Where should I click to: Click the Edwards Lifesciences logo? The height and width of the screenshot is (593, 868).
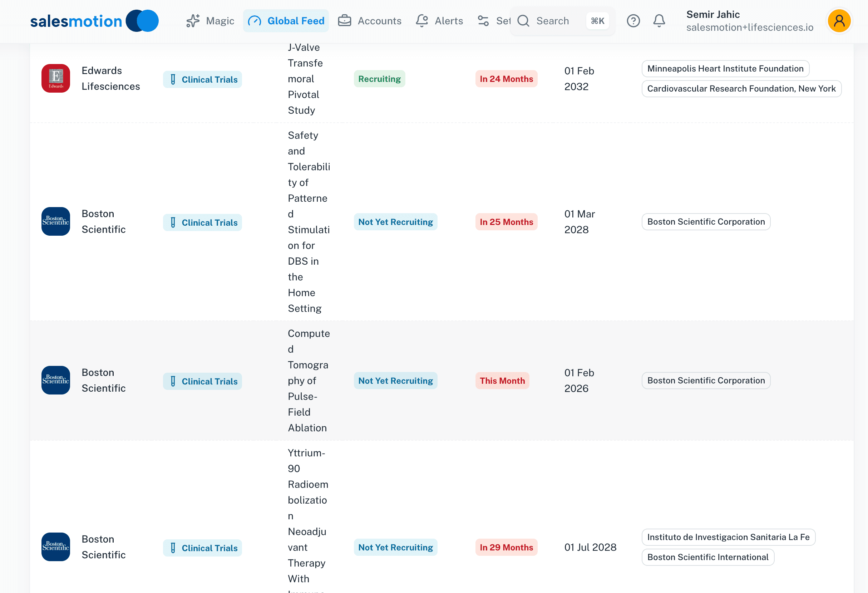pyautogui.click(x=56, y=78)
